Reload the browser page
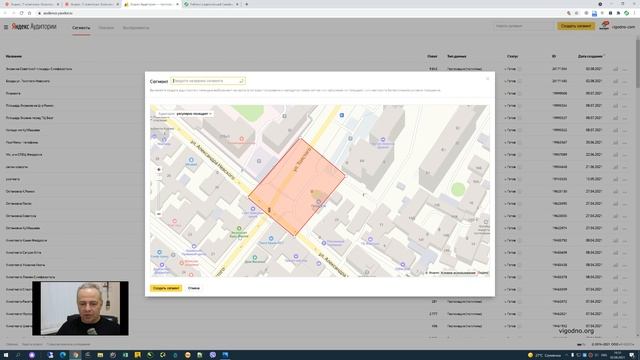This screenshot has height=360, width=640. 22,13
